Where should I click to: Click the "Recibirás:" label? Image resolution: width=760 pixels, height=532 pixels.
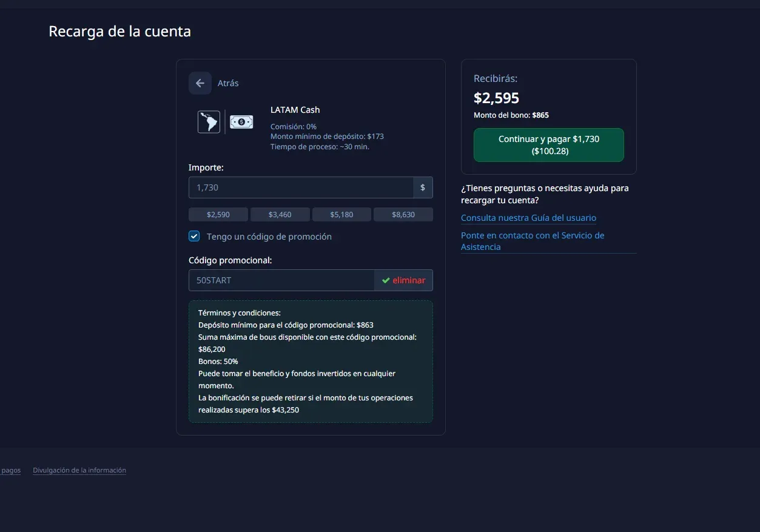[x=496, y=78]
